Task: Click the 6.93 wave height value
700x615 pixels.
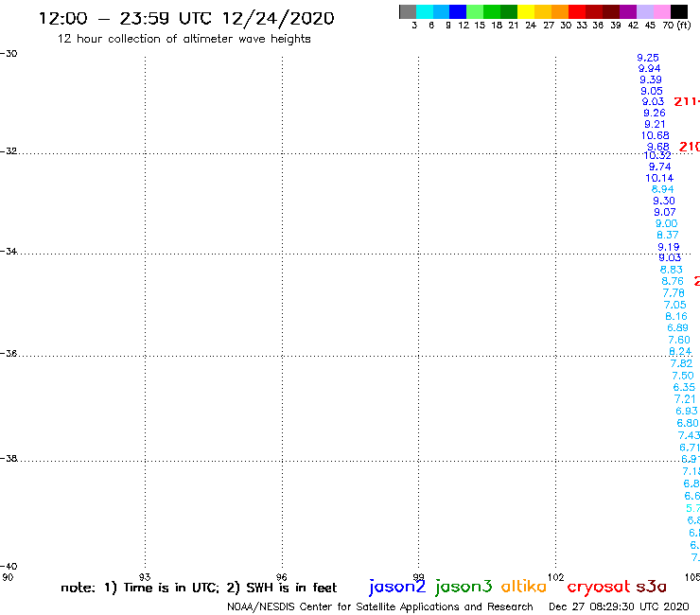Action: pyautogui.click(x=687, y=411)
